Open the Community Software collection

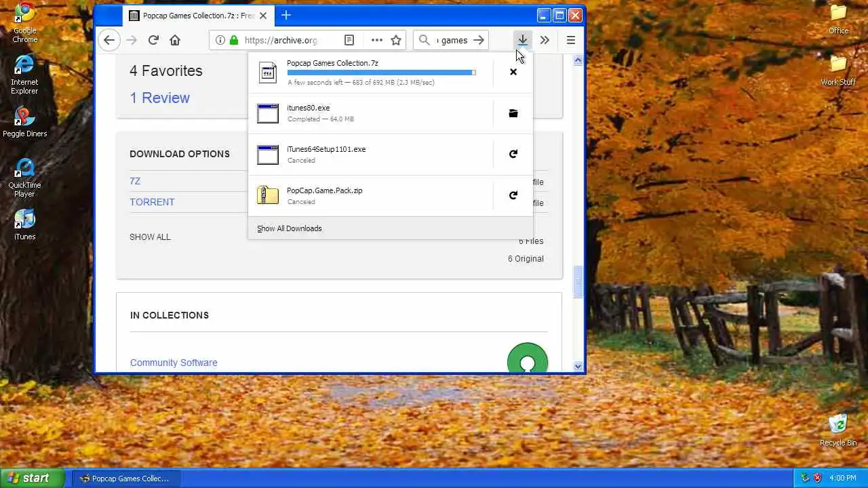click(x=174, y=363)
